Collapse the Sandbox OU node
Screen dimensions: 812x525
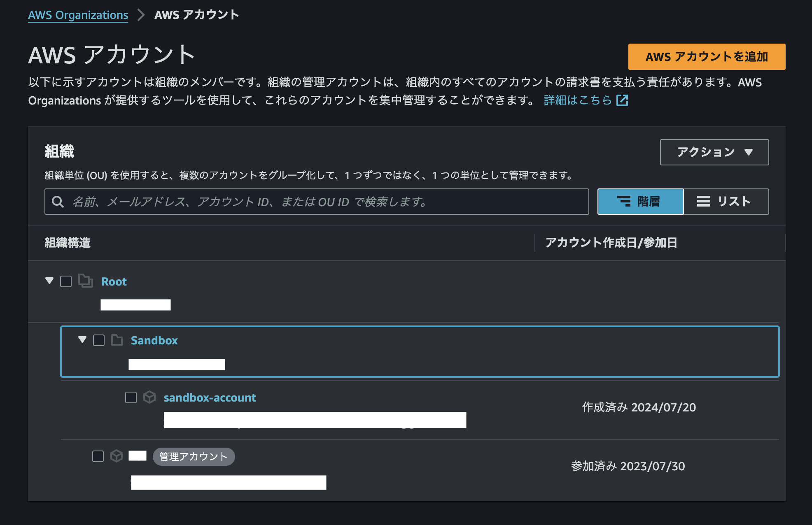(82, 340)
